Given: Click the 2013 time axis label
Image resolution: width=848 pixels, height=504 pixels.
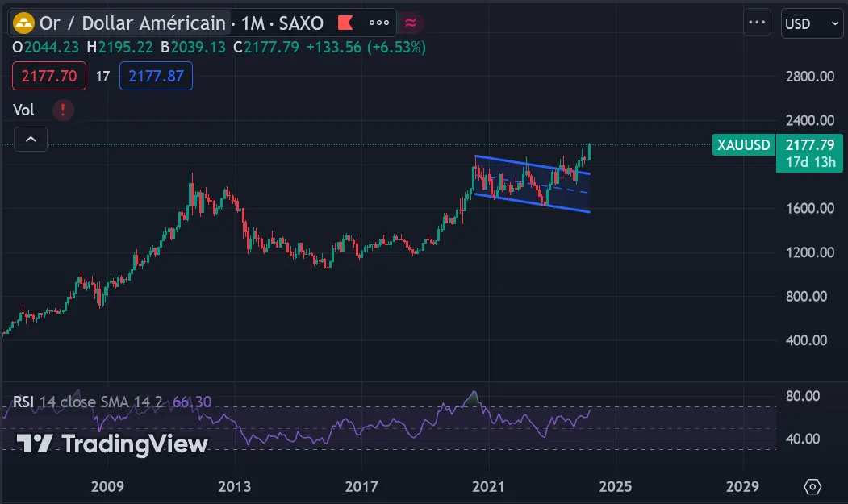Looking at the screenshot, I should (234, 487).
